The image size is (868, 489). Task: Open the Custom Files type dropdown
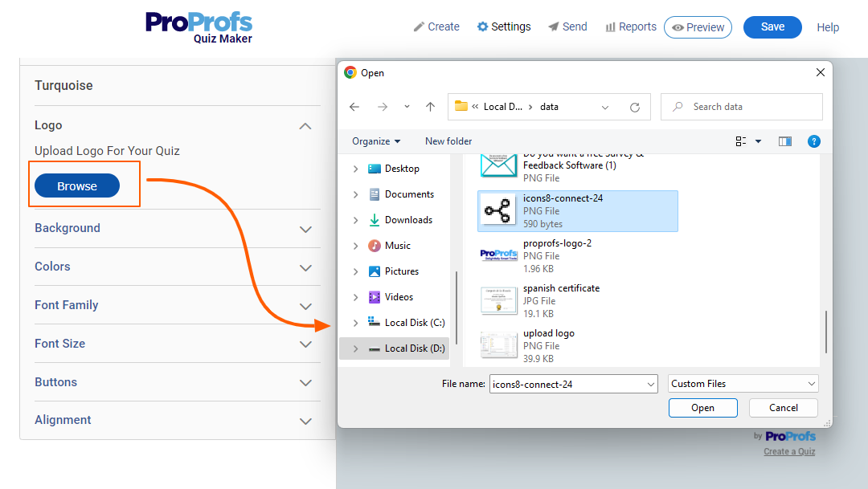[x=743, y=384]
